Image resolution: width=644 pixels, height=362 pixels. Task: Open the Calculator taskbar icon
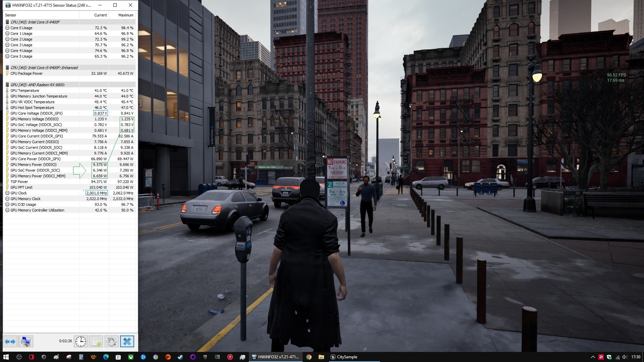[x=81, y=357]
